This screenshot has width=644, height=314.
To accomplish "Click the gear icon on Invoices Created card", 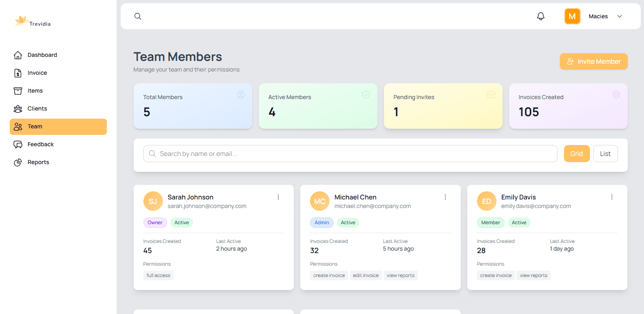I will 616,95.
